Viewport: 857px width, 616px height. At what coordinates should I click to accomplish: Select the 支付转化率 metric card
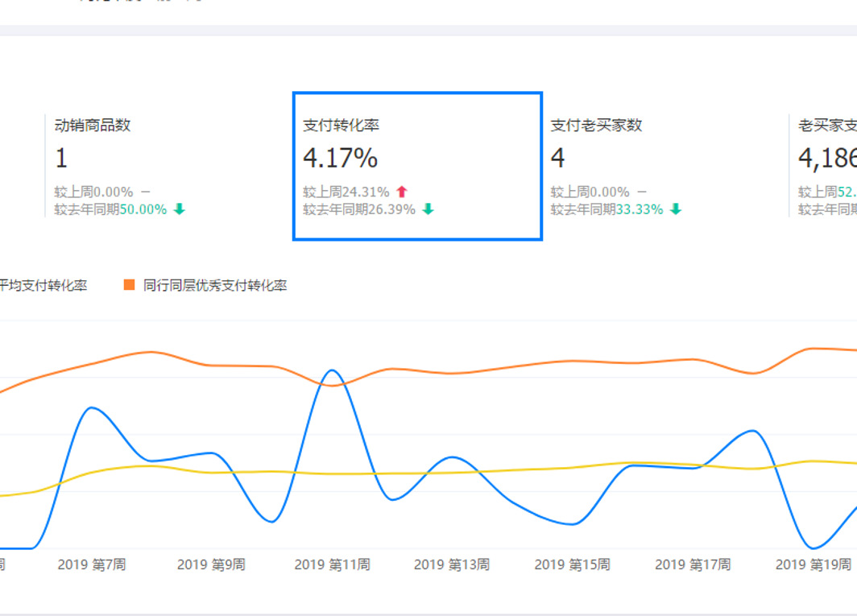click(417, 166)
